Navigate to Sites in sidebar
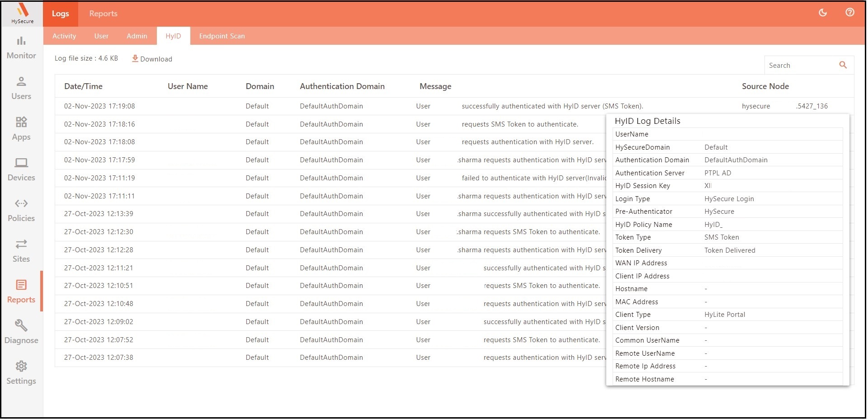The height and width of the screenshot is (419, 868). pos(21,251)
